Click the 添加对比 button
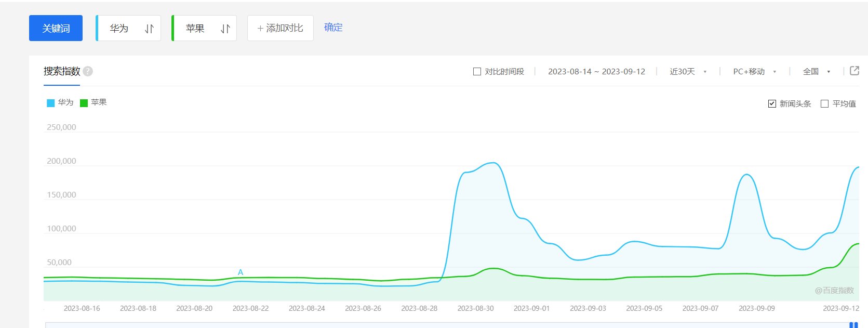This screenshot has width=868, height=328. [281, 28]
